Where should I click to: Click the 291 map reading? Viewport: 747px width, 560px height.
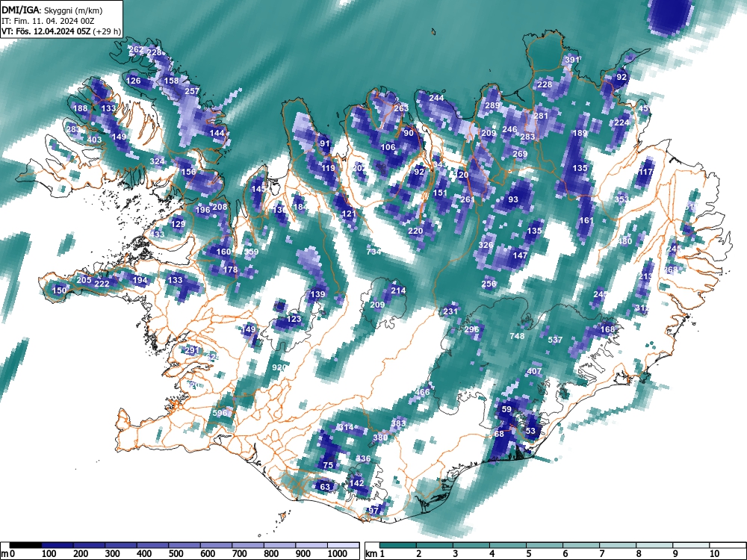coord(192,350)
